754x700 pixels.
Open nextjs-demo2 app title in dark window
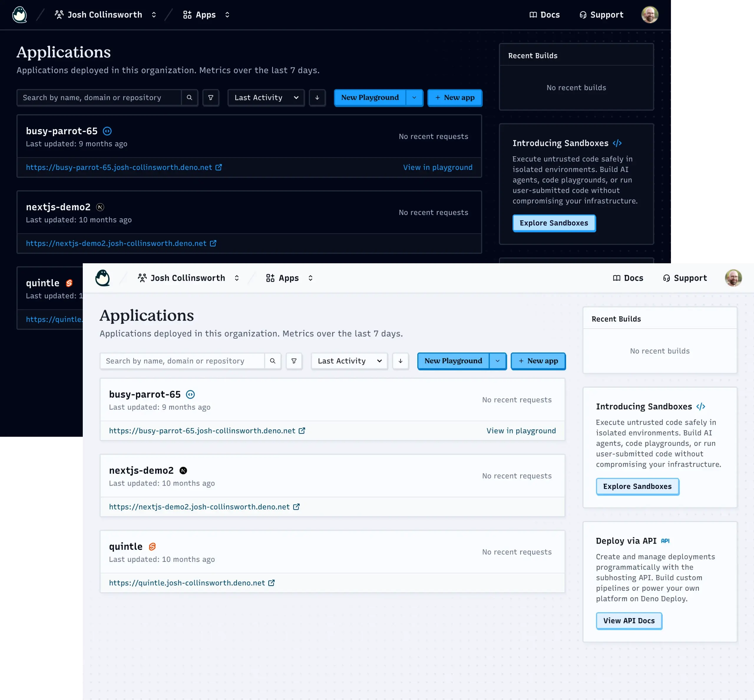[x=58, y=207]
